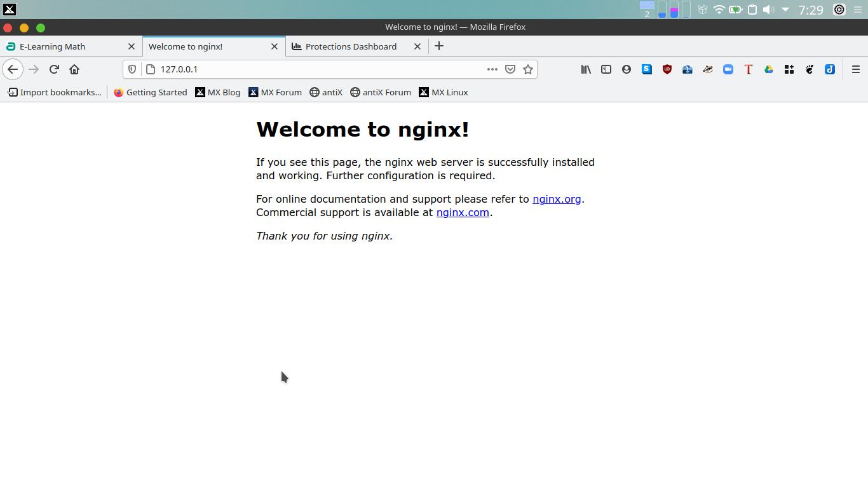This screenshot has width=868, height=488.
Task: Open the Firefox home page
Action: (x=74, y=69)
